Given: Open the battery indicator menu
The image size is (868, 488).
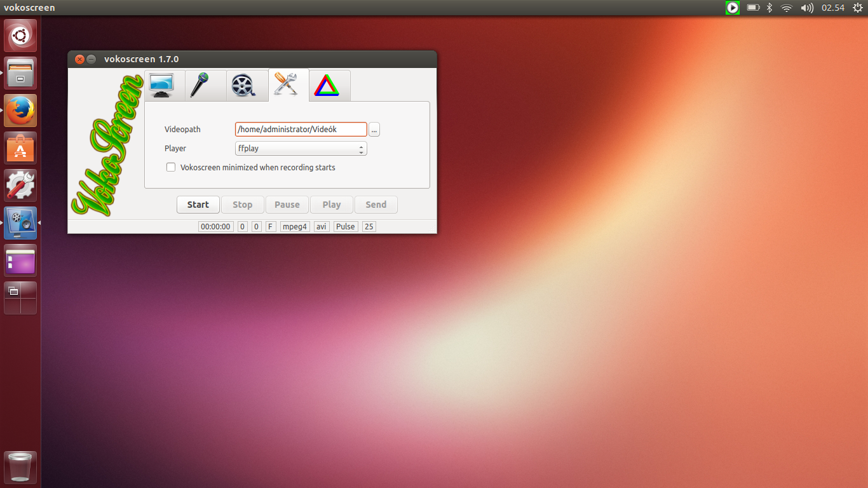Looking at the screenshot, I should click(x=753, y=8).
